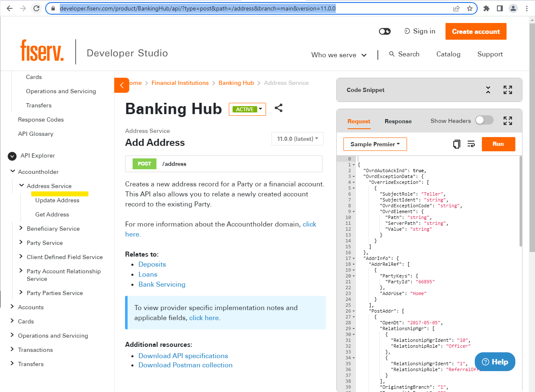This screenshot has height=392, width=535.
Task: Click code editor vertical scrollbar
Action: click(x=520, y=201)
